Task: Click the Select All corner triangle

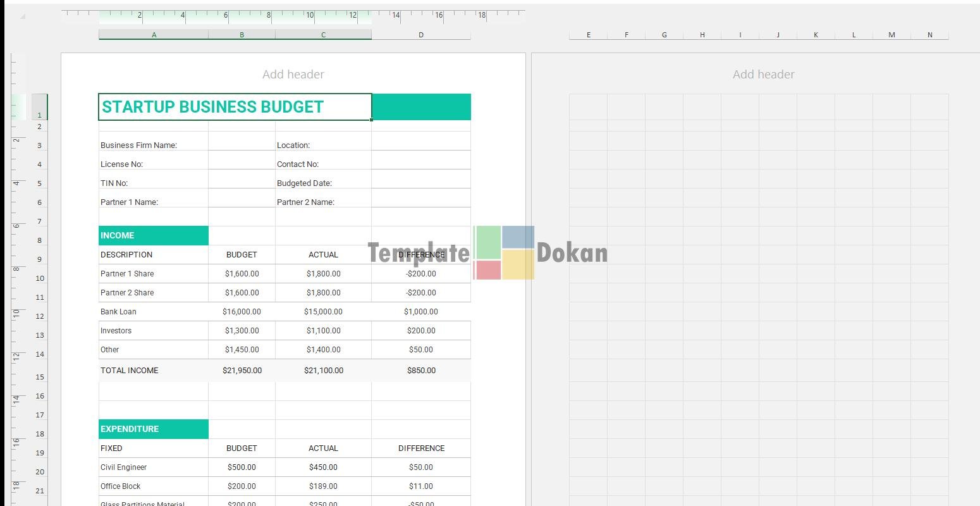Action: coord(22,16)
